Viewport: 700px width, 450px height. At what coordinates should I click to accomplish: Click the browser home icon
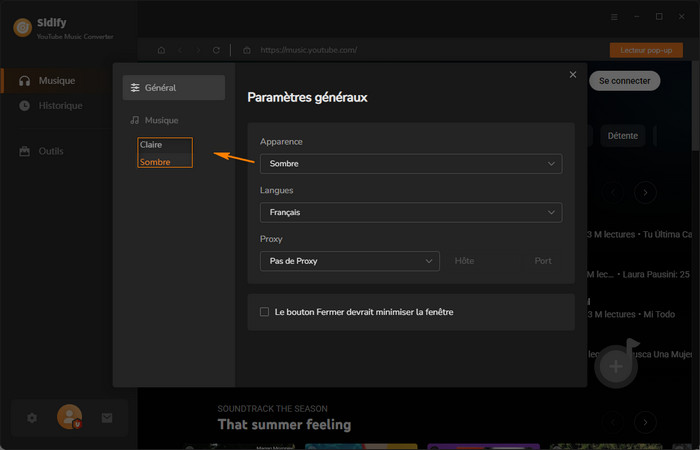pos(162,50)
